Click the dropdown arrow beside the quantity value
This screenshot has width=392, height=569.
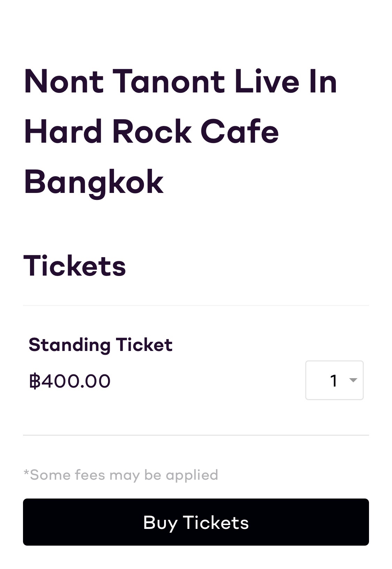tap(353, 380)
